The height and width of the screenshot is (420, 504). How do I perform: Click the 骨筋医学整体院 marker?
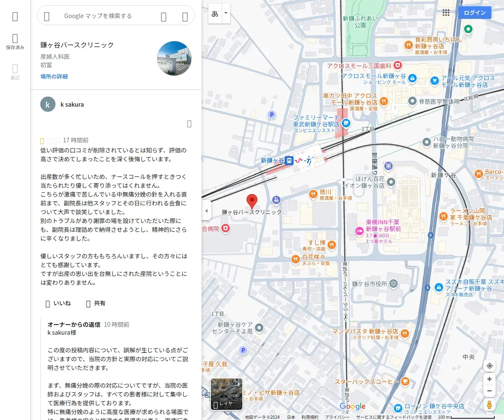tap(412, 101)
